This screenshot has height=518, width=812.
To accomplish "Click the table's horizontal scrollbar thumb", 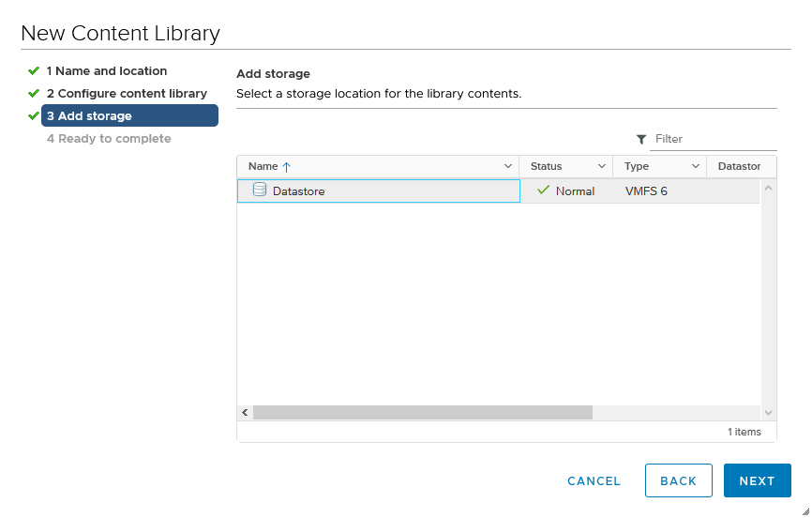I will pos(423,413).
